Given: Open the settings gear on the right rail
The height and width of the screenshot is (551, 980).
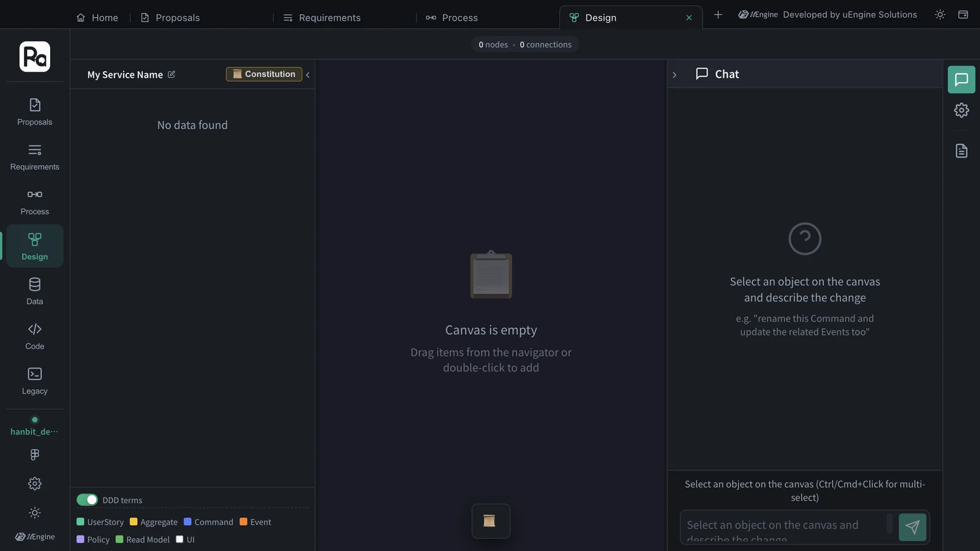Looking at the screenshot, I should tap(962, 110).
